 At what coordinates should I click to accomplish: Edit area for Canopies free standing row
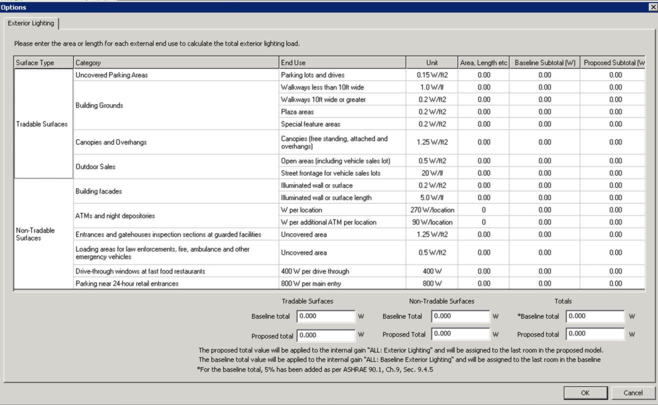click(483, 142)
